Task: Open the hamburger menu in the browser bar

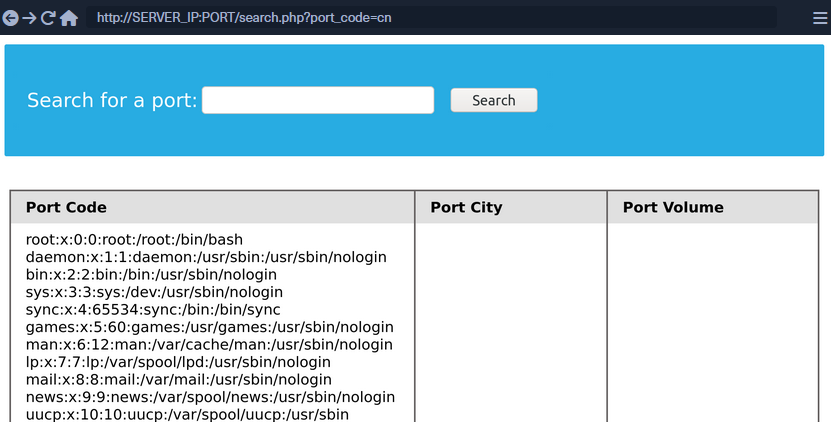Action: [x=820, y=18]
